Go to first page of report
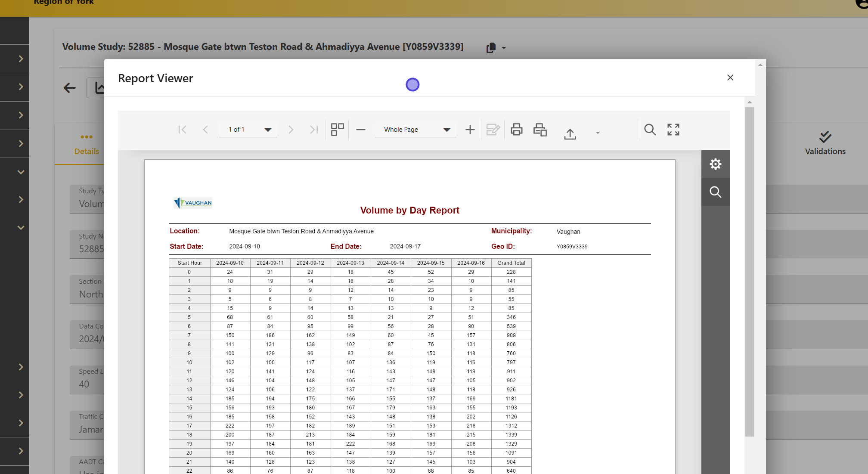Viewport: 868px width, 474px height. (182, 130)
